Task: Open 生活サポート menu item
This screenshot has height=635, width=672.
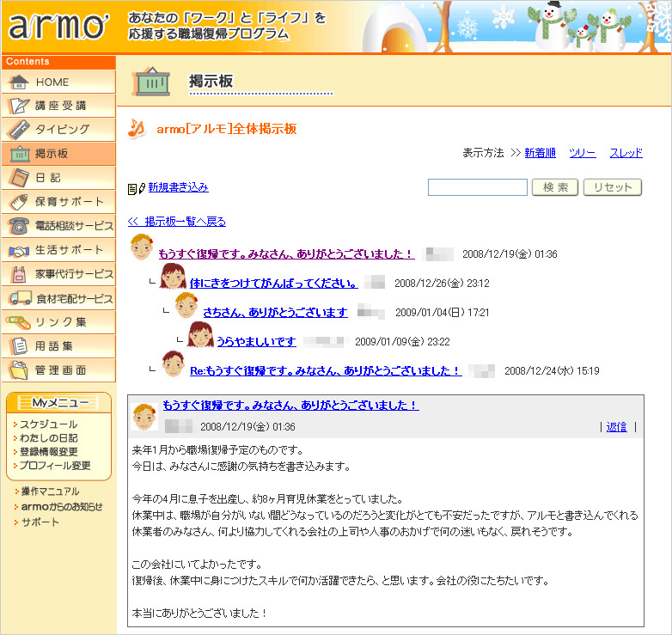Action: pos(58,250)
